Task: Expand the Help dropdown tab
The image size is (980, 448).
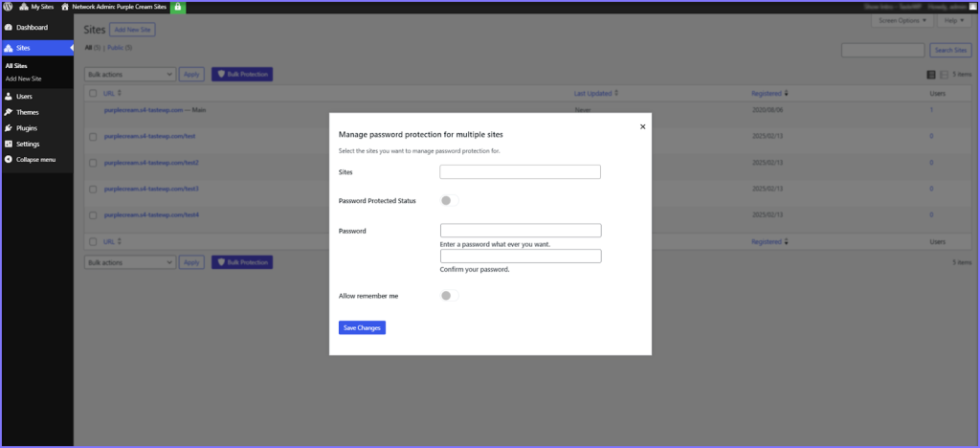Action: coord(956,20)
